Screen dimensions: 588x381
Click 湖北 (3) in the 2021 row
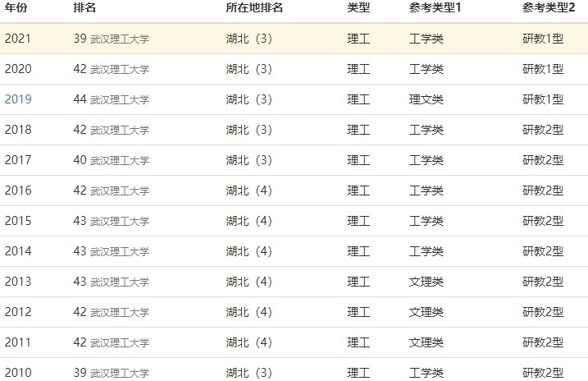pyautogui.click(x=249, y=39)
